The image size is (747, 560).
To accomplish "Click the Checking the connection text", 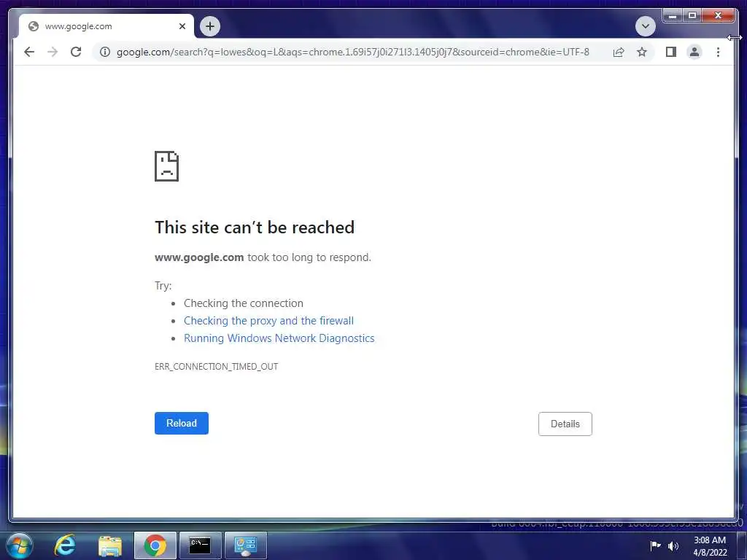I will pos(244,303).
